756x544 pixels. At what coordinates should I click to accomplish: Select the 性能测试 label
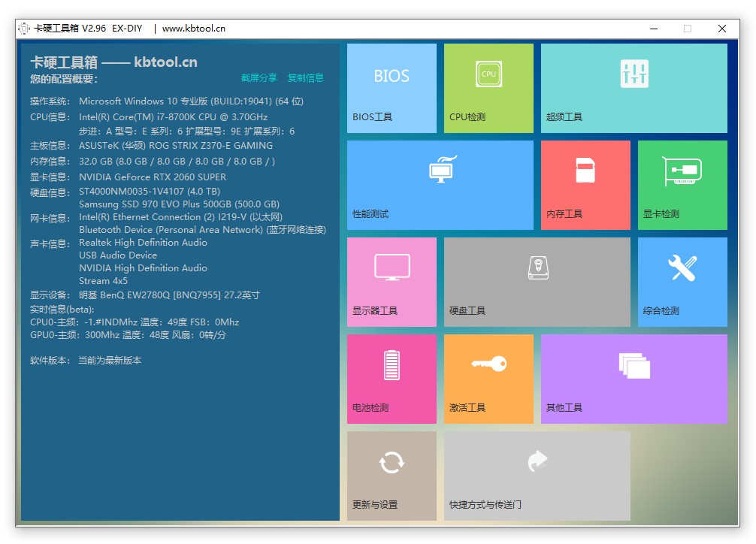tap(370, 213)
